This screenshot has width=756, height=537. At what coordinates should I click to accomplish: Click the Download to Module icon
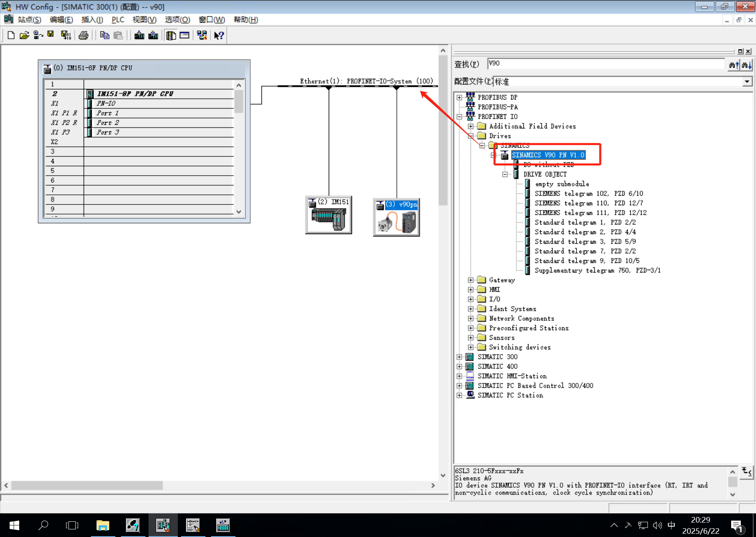click(139, 35)
